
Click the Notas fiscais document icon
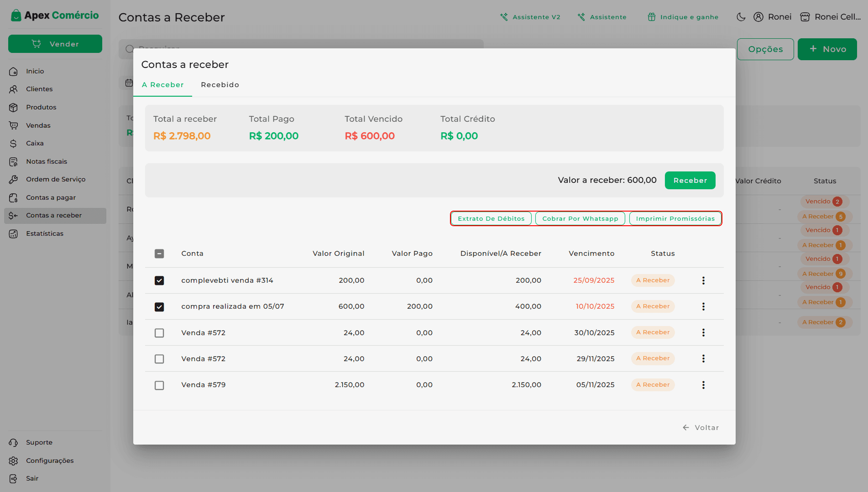pos(13,161)
